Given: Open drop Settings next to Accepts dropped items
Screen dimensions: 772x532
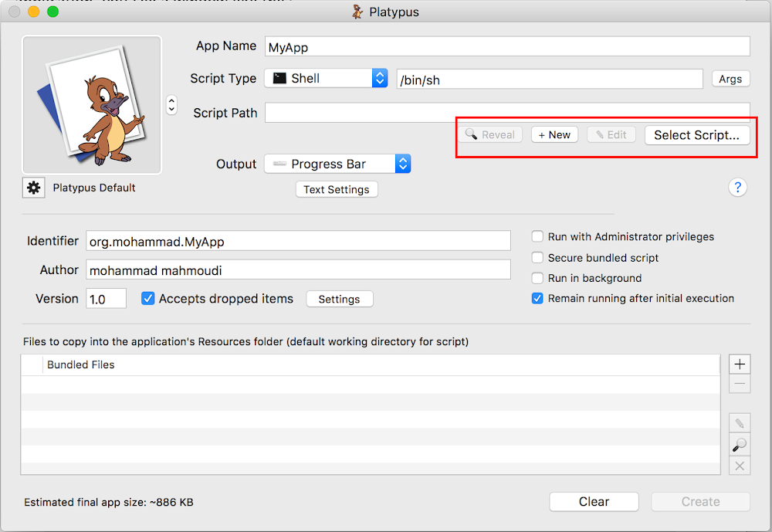Looking at the screenshot, I should tap(339, 299).
